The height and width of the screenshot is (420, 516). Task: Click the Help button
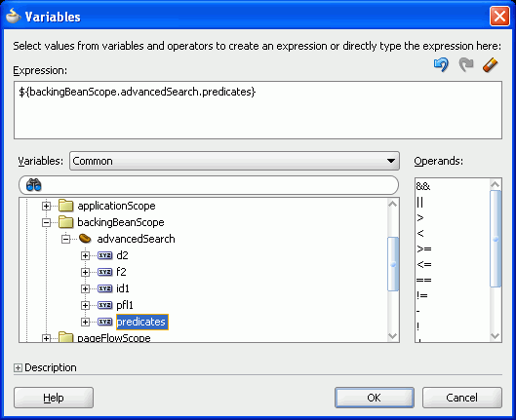[54, 398]
